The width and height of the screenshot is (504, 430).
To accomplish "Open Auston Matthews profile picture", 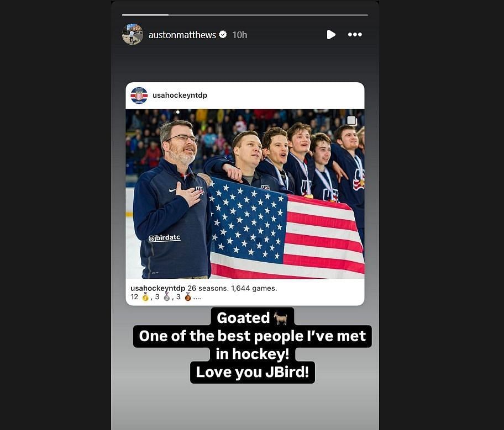I will coord(133,34).
